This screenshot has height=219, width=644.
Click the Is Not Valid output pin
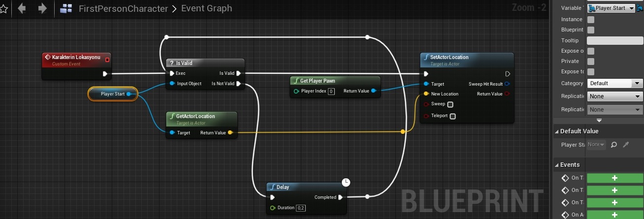(239, 84)
